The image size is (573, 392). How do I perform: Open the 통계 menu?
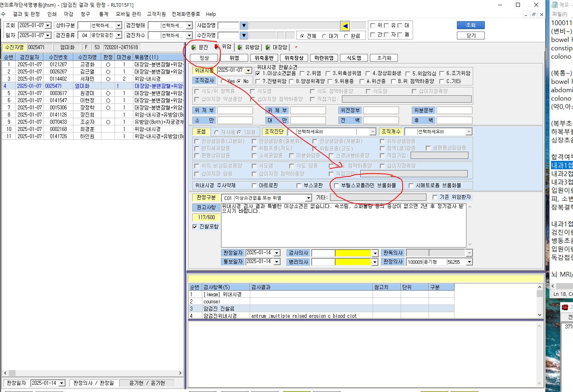[104, 14]
